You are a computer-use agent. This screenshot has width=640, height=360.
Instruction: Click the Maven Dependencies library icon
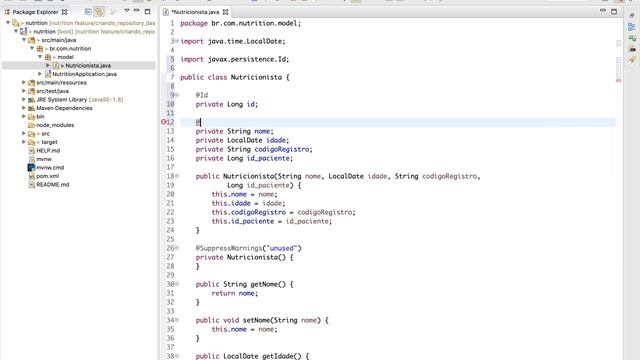(31, 108)
